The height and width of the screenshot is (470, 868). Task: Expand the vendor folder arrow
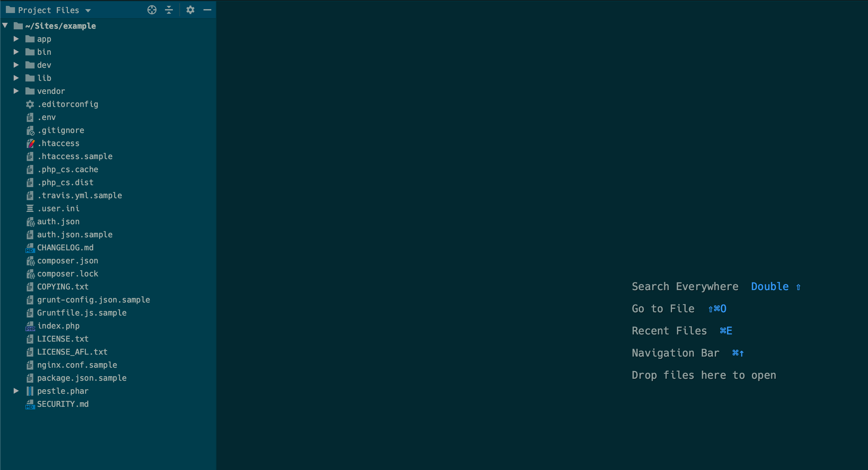click(x=16, y=91)
